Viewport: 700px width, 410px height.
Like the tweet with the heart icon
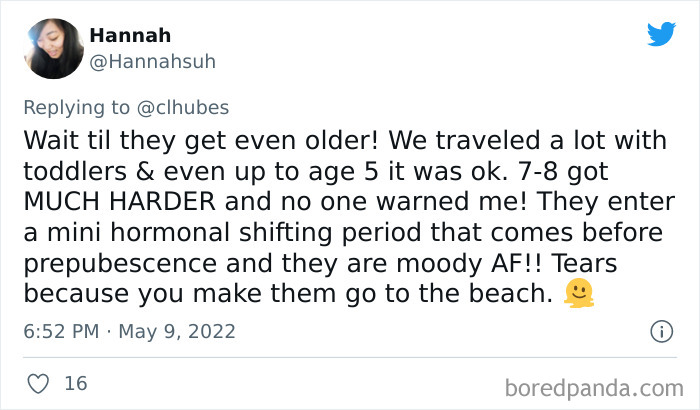[39, 383]
